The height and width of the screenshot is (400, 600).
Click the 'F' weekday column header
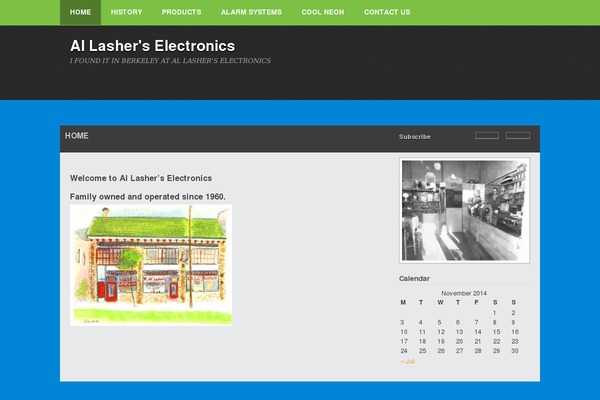(x=476, y=302)
